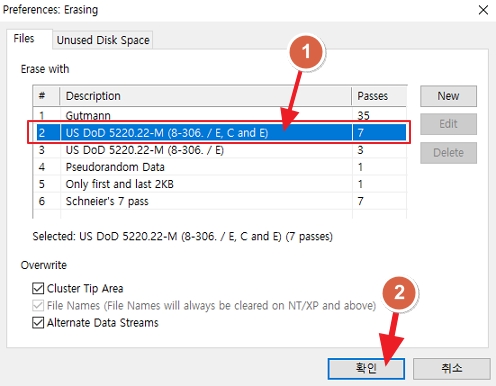Select US DoD 5220.22-M (8-306. / E) row
The width and height of the screenshot is (496, 386).
(219, 150)
